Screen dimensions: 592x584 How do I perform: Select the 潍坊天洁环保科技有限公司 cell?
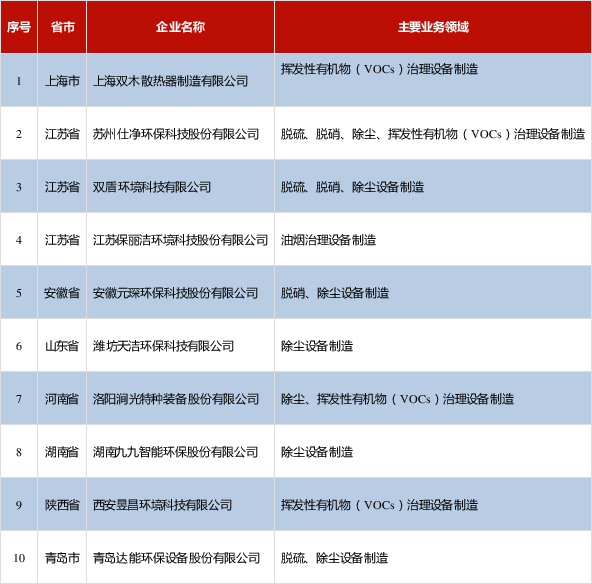click(180, 345)
